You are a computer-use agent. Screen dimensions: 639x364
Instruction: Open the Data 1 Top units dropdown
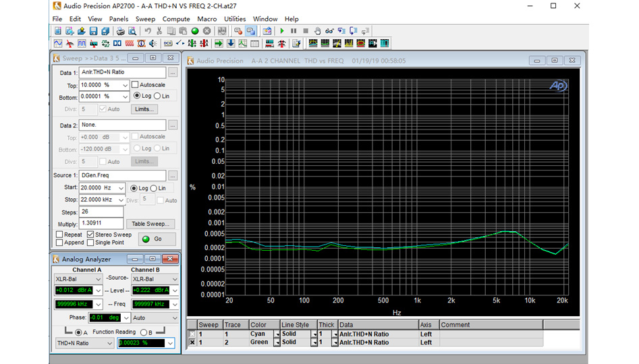(125, 85)
